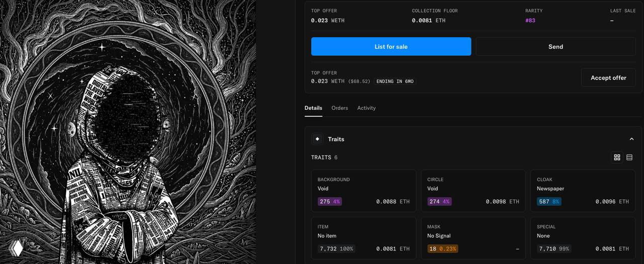Click the Send button
Image resolution: width=644 pixels, height=264 pixels.
point(555,46)
